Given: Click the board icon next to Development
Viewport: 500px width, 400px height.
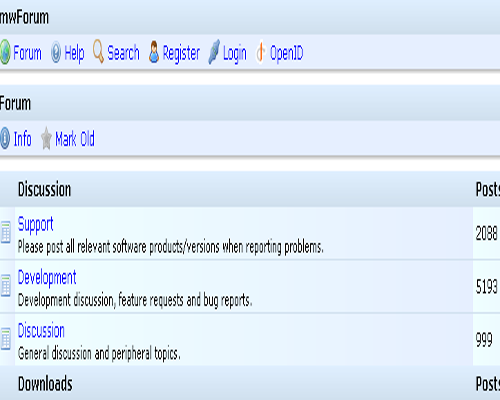Looking at the screenshot, I should pyautogui.click(x=6, y=285).
